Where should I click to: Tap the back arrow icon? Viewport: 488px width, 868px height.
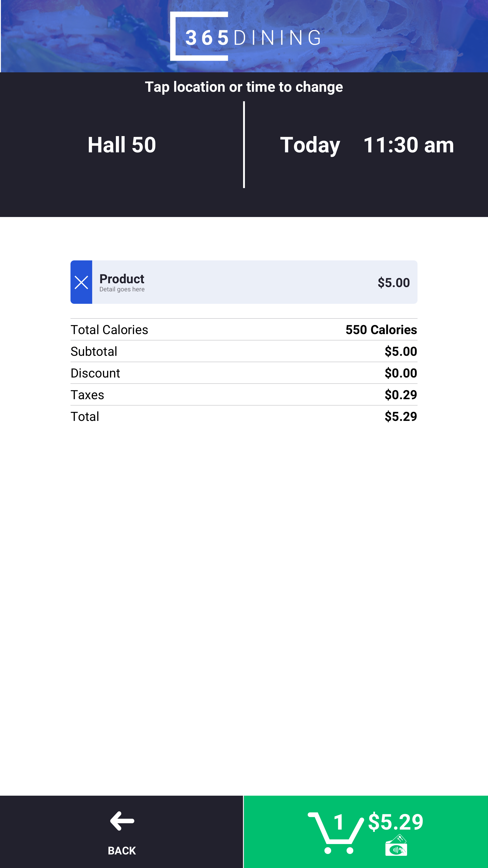point(122,821)
